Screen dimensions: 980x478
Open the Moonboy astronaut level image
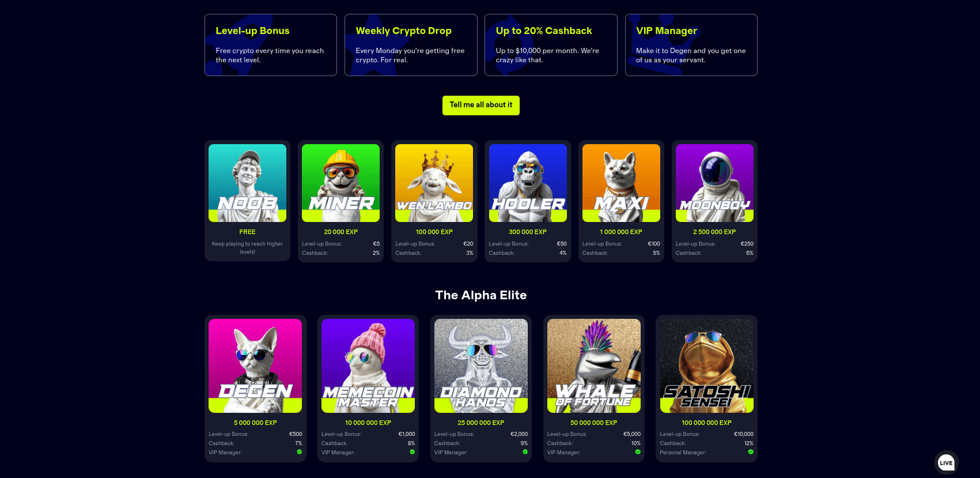point(714,183)
